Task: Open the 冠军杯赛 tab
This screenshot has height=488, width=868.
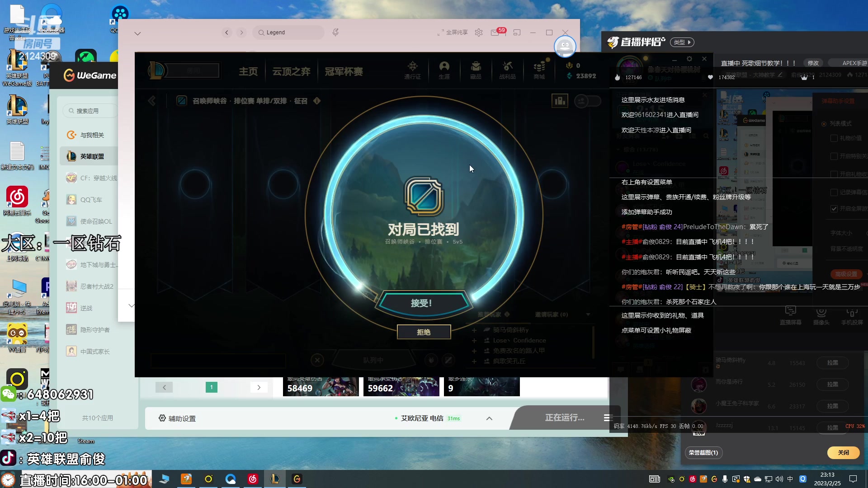Action: pos(344,71)
